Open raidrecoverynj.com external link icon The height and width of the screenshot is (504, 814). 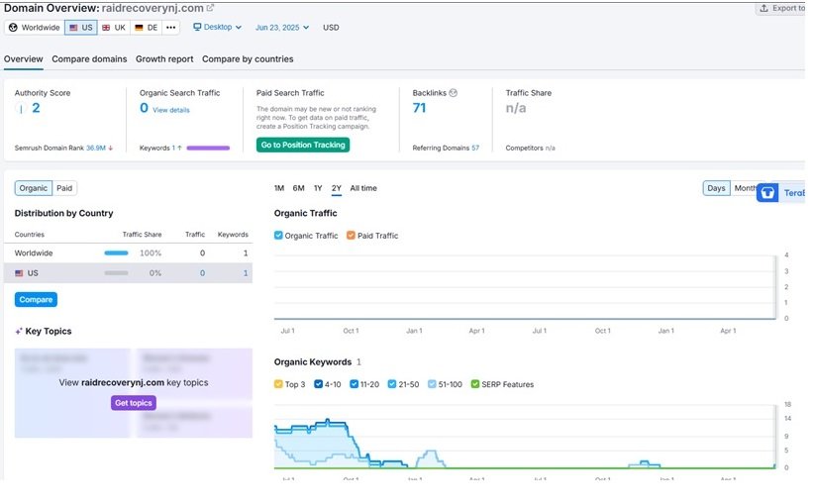[210, 8]
